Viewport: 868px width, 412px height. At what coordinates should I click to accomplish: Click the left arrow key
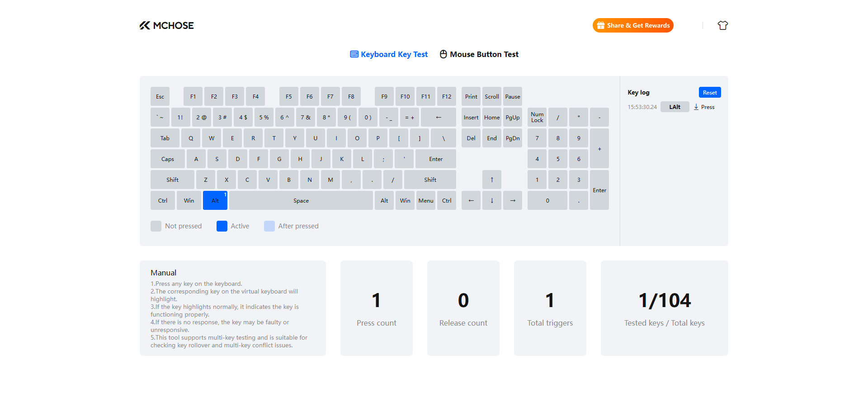tap(471, 200)
